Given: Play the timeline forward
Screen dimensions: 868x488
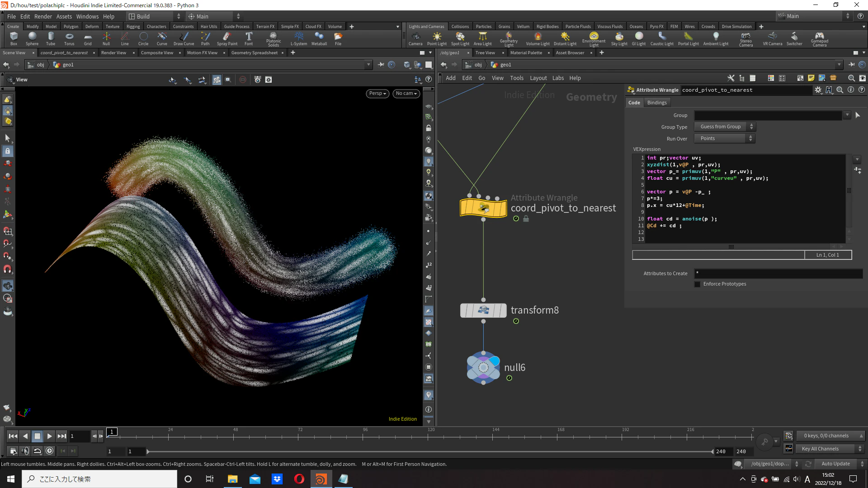Looking at the screenshot, I should (50, 436).
